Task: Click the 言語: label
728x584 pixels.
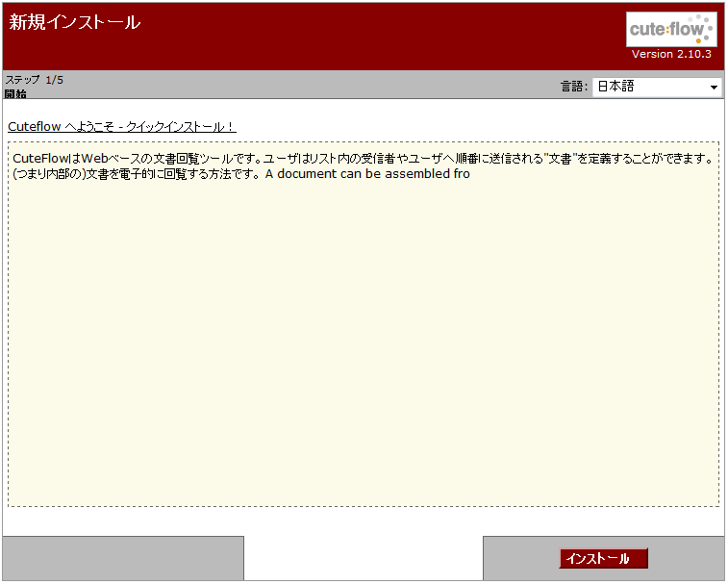Action: click(574, 87)
